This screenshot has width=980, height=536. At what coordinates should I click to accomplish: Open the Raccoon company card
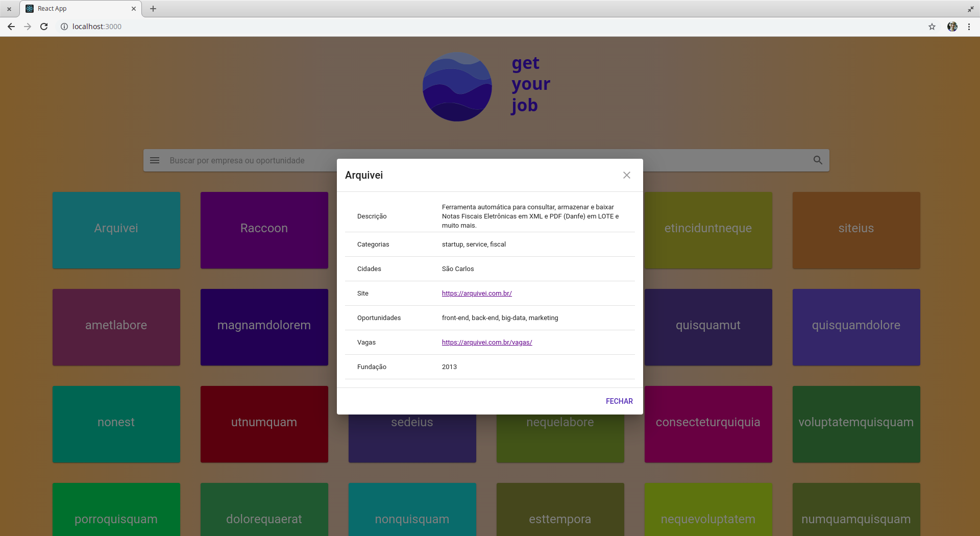[x=264, y=230]
